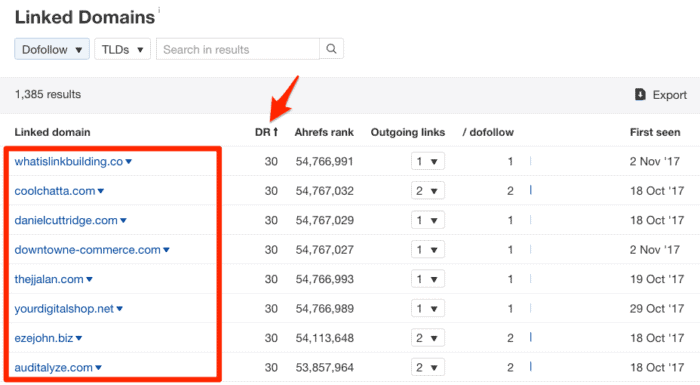Expand caret next to thejjalan.com
This screenshot has height=385, width=700.
click(x=89, y=280)
